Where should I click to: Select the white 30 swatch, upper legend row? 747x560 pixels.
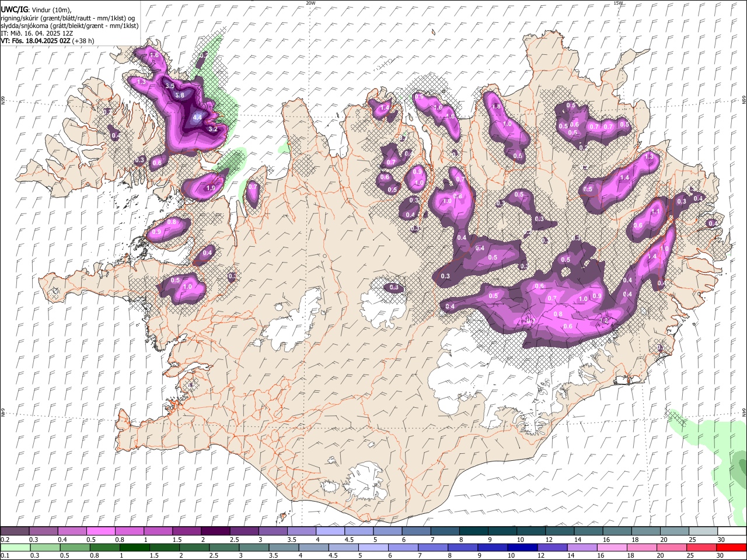tap(732, 531)
